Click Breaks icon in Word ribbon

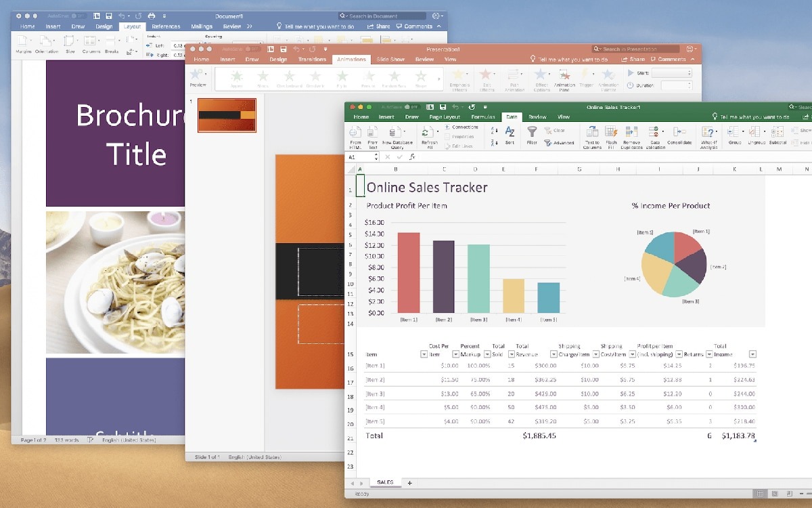(x=111, y=42)
